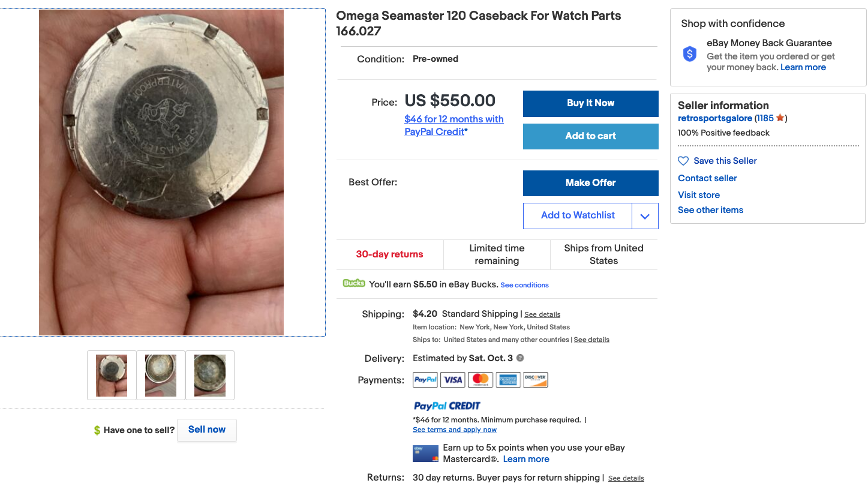Click the delivery estimate info icon

coord(520,358)
